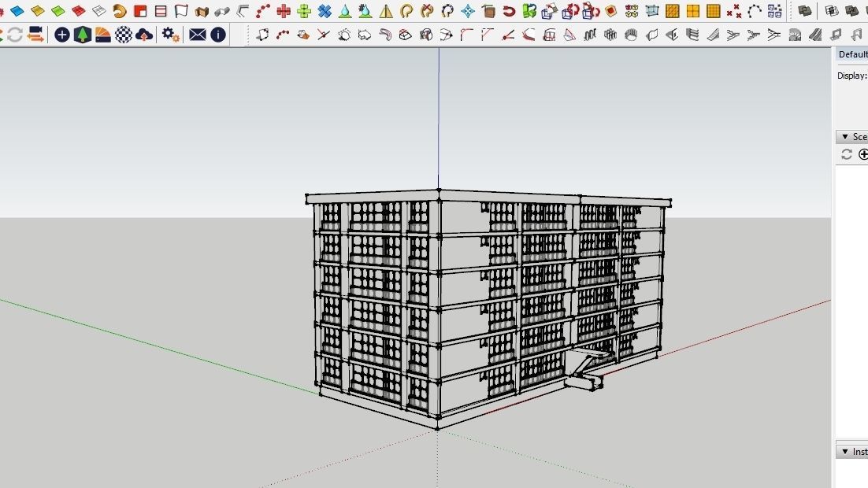
Task: Click the camera with arrows icon
Action: coord(35,35)
